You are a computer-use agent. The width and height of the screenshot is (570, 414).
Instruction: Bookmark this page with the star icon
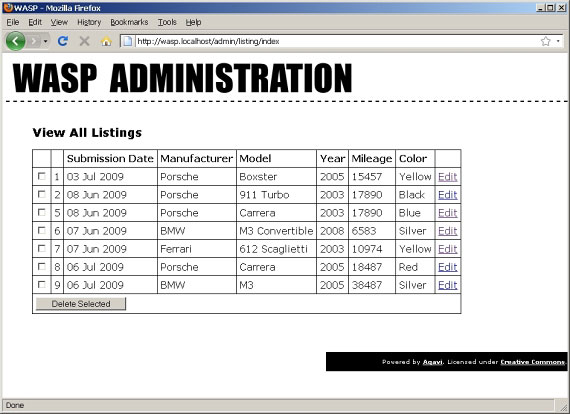545,41
